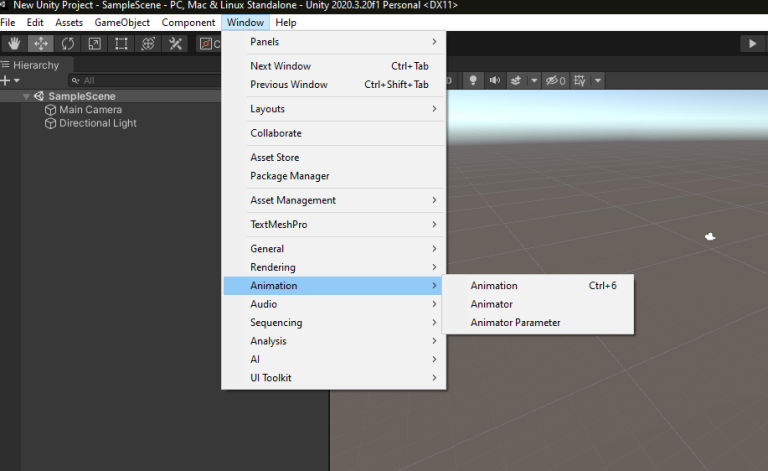Toggle hidden objects visibility counter
The image size is (768, 471).
coord(556,80)
